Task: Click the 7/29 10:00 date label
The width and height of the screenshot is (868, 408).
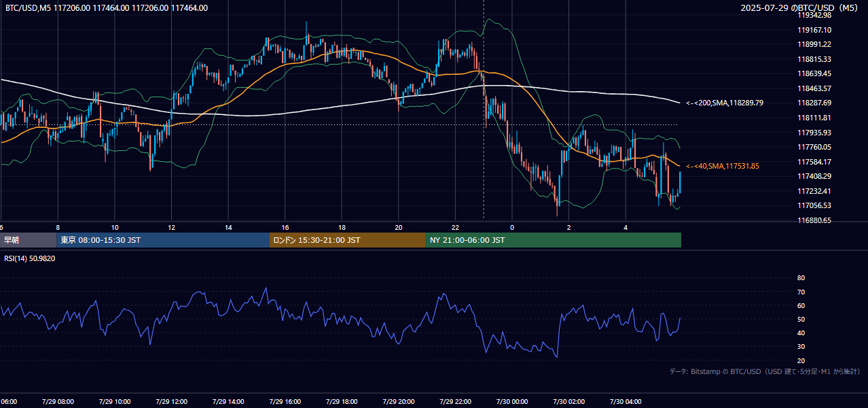Action: tap(115, 401)
